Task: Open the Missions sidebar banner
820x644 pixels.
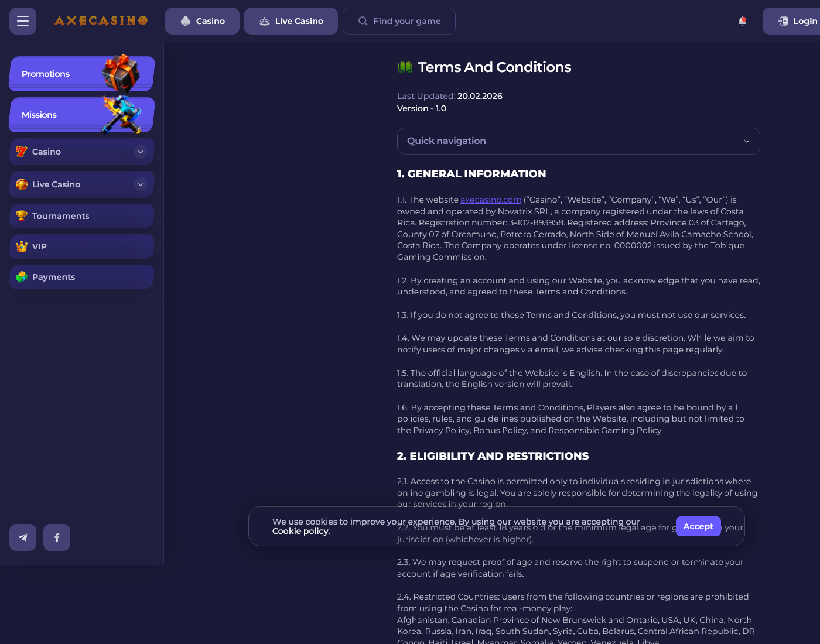Action: (81, 115)
